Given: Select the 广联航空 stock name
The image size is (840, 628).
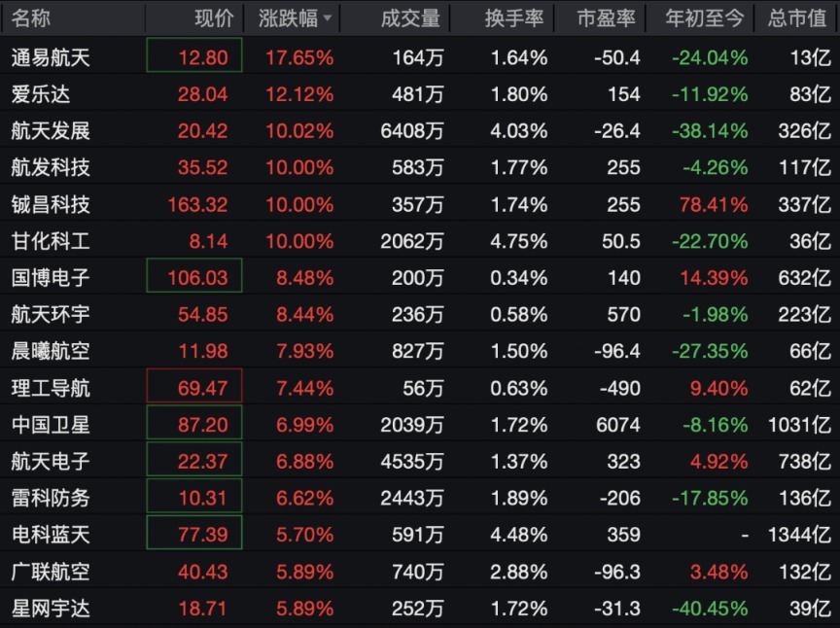Looking at the screenshot, I should coord(51,572).
